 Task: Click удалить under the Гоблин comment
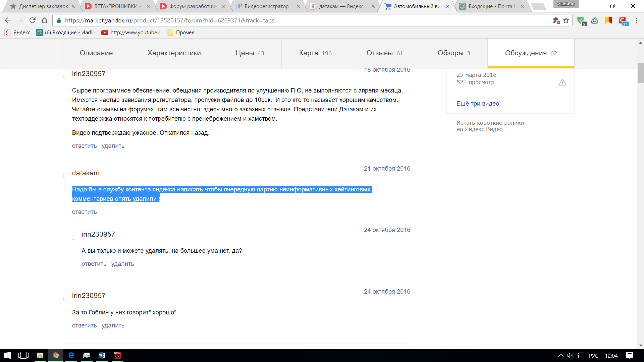coord(113,325)
